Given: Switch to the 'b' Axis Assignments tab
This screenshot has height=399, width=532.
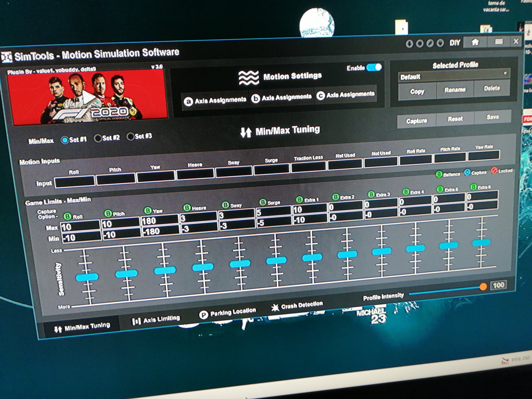Looking at the screenshot, I should click(282, 97).
